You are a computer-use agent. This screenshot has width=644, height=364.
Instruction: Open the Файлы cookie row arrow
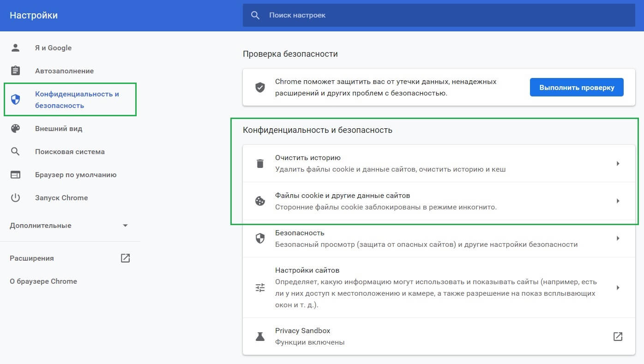618,201
